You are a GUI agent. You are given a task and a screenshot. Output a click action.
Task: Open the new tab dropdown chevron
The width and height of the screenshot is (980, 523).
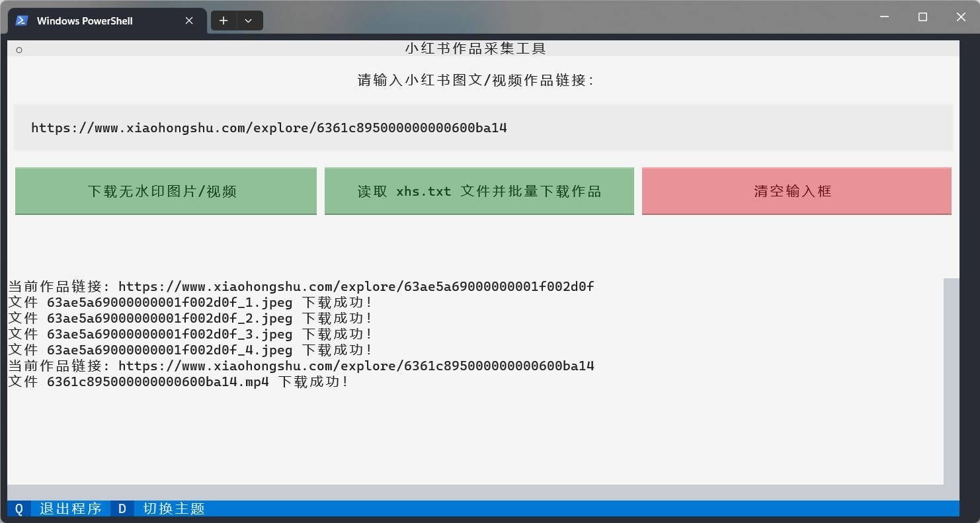(x=249, y=20)
